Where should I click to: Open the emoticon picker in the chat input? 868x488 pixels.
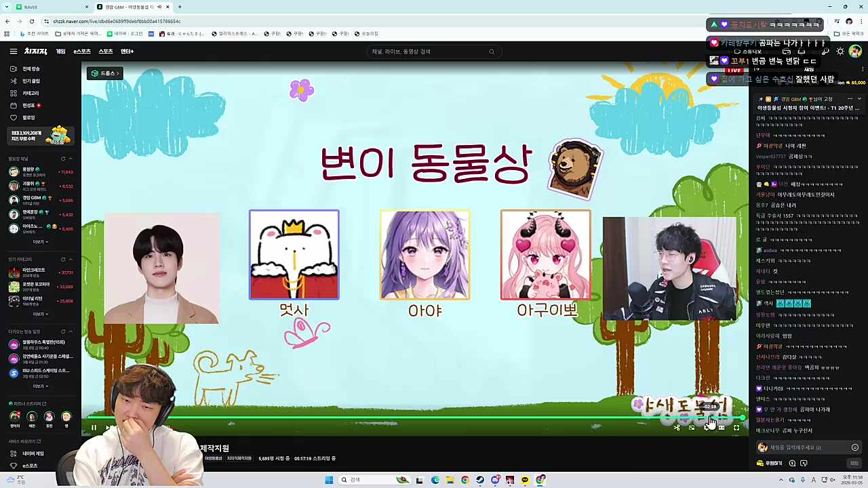854,447
